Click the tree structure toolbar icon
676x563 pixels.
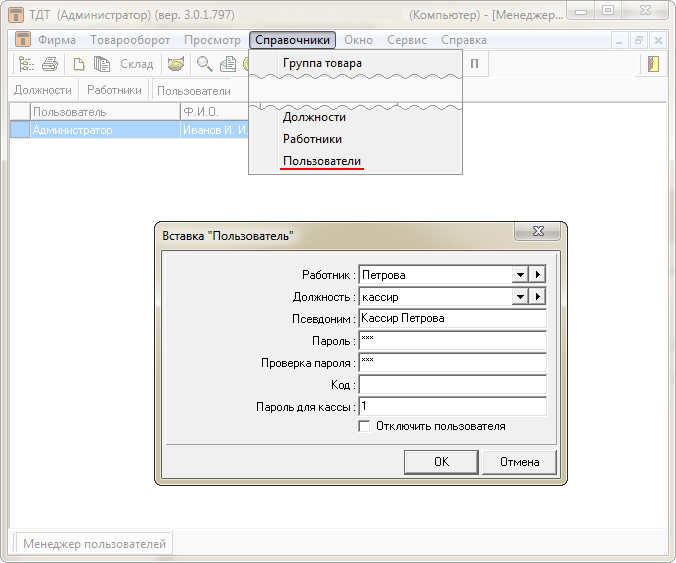click(x=26, y=64)
